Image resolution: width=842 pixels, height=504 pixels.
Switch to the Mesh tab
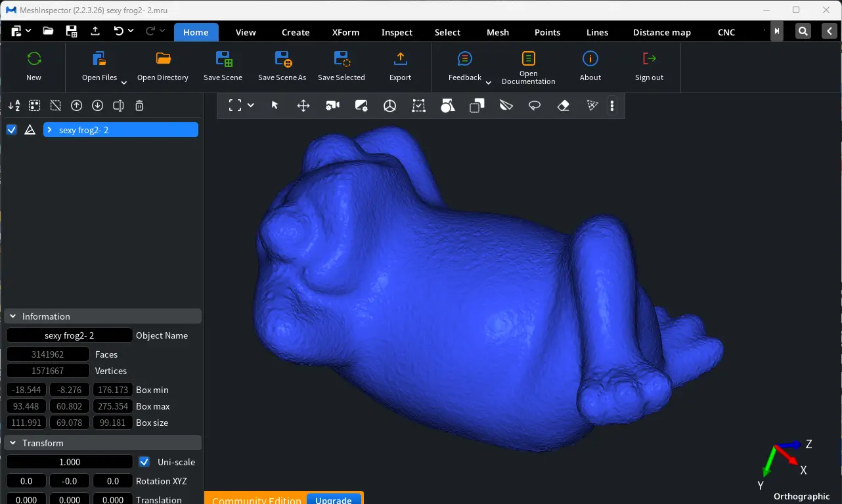pyautogui.click(x=498, y=32)
